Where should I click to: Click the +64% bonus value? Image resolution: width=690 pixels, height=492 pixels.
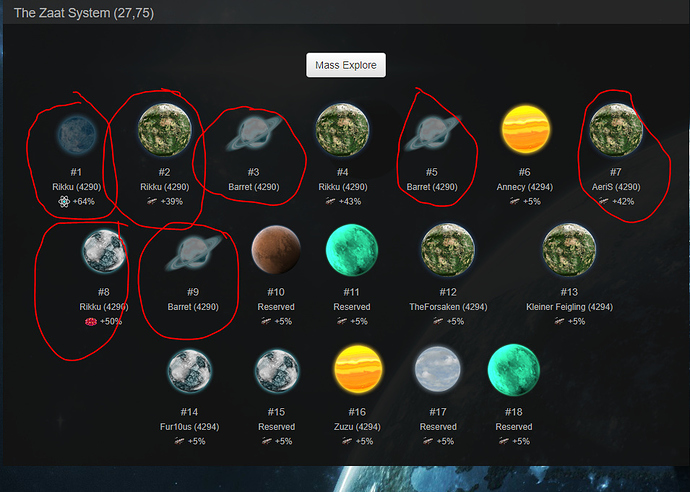coord(84,202)
